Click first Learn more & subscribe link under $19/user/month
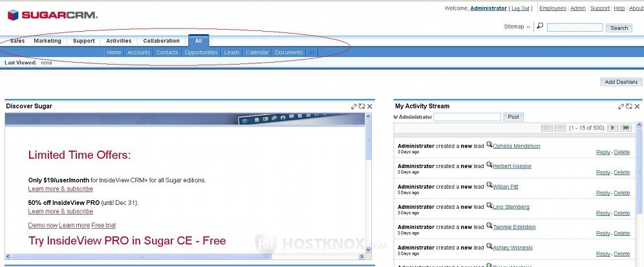The image size is (644, 267). click(x=61, y=189)
